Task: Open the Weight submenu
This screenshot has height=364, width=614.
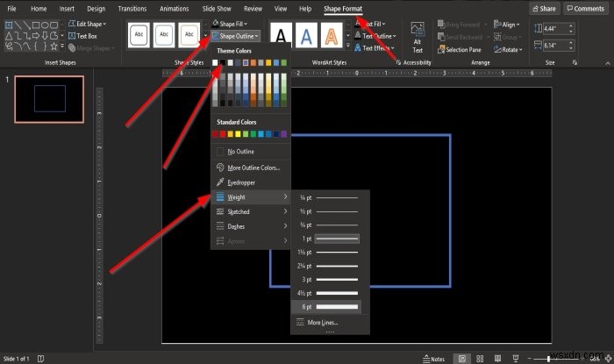Action: point(251,196)
